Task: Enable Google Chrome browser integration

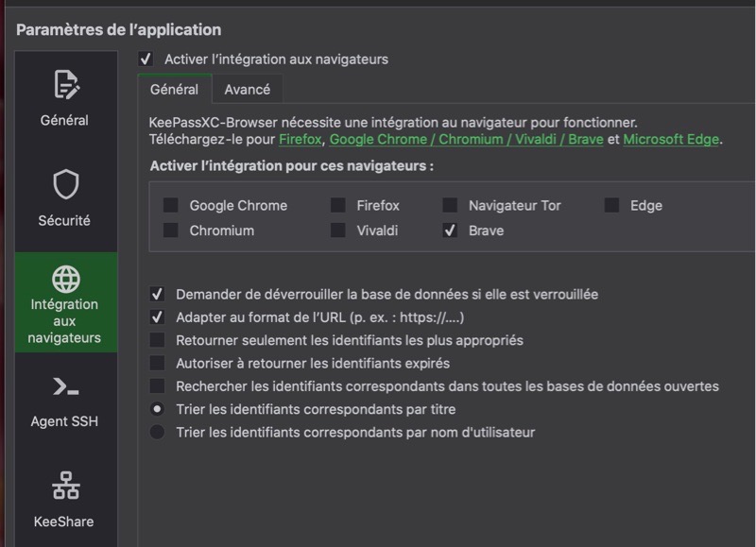Action: pyautogui.click(x=171, y=206)
